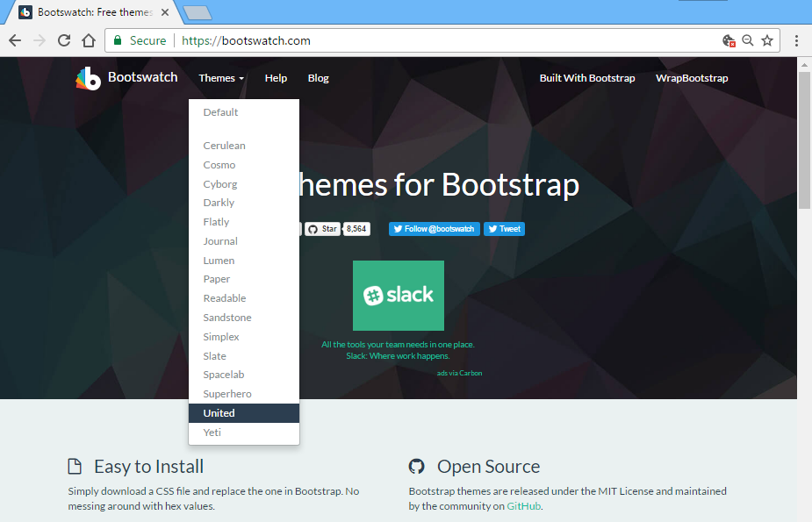Reload the page with the refresh icon
The image size is (812, 522).
click(64, 40)
